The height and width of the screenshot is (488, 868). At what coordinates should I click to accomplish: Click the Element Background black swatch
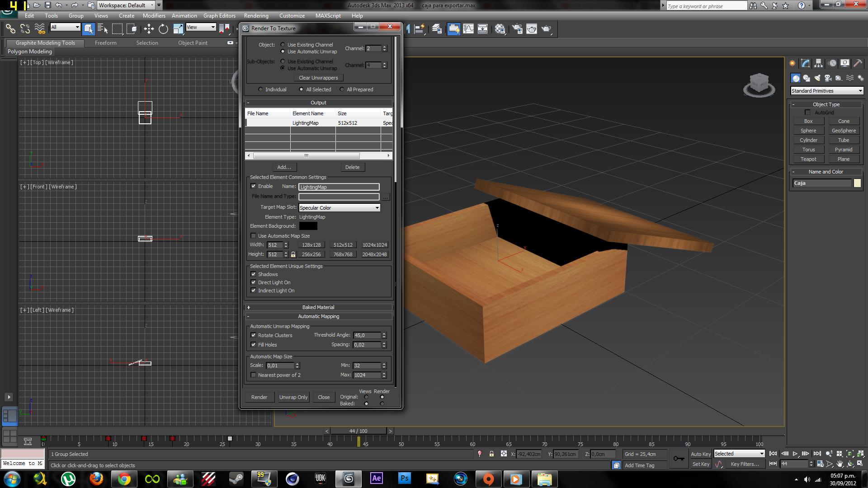[308, 226]
